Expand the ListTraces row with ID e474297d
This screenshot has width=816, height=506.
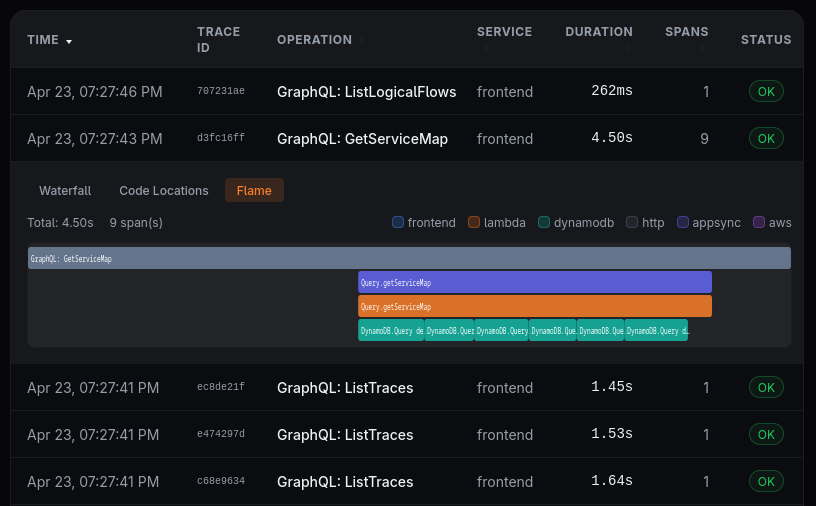point(407,434)
